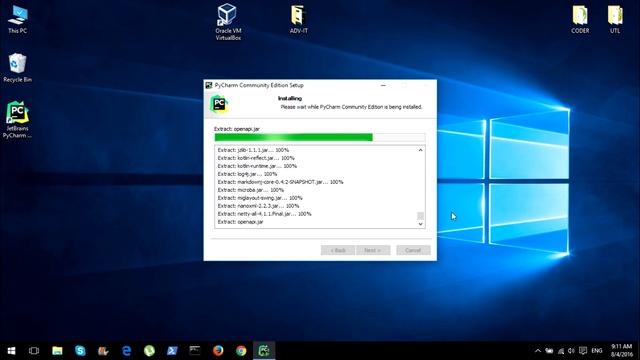Viewport: 640px width, 360px height.
Task: Click the extract log scrollbar thumb
Action: (420, 216)
